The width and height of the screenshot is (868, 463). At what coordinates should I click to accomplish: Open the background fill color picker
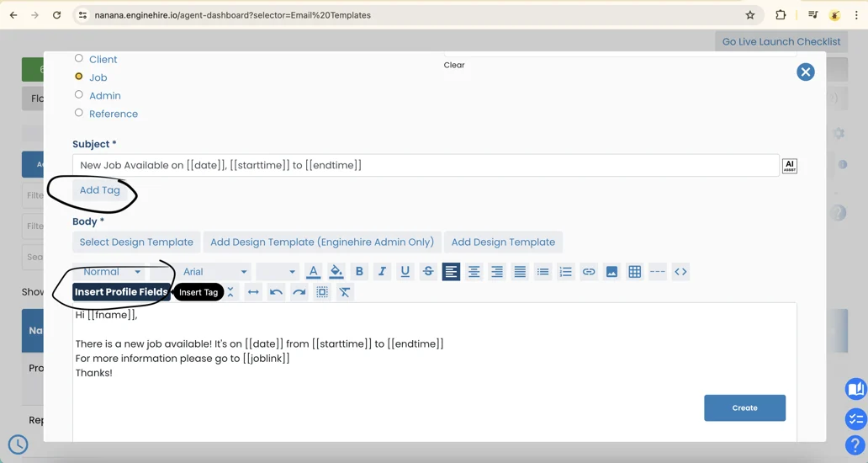point(336,271)
